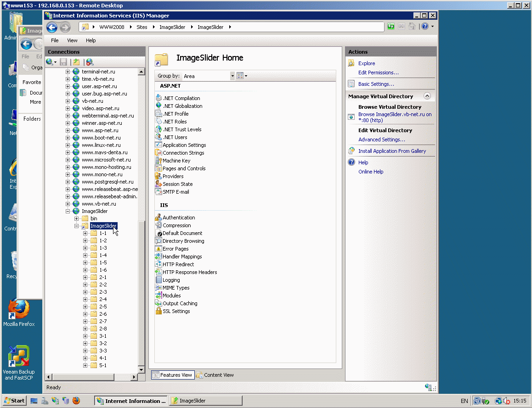This screenshot has height=408, width=532.
Task: Expand the bin folder node
Action: [76, 218]
